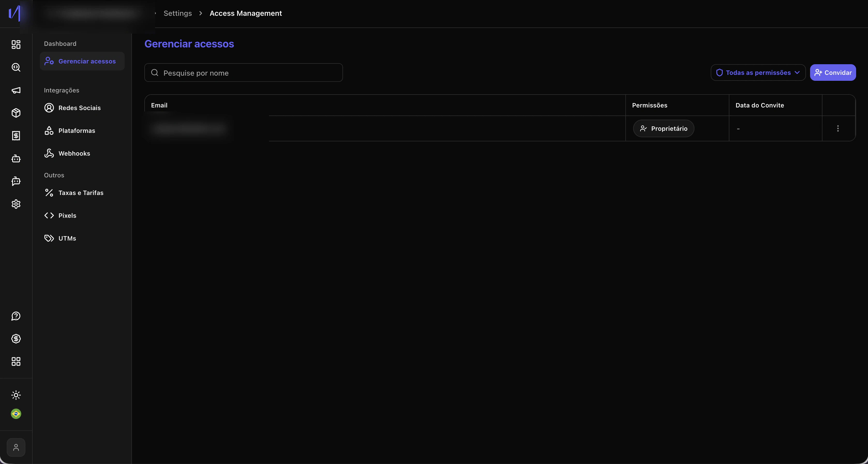
Task: Switch language using Brazil flag icon
Action: pos(16,414)
